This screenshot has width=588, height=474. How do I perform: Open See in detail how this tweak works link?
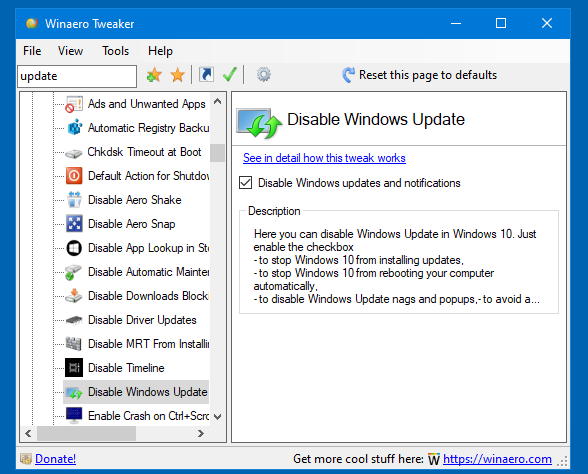pyautogui.click(x=324, y=158)
